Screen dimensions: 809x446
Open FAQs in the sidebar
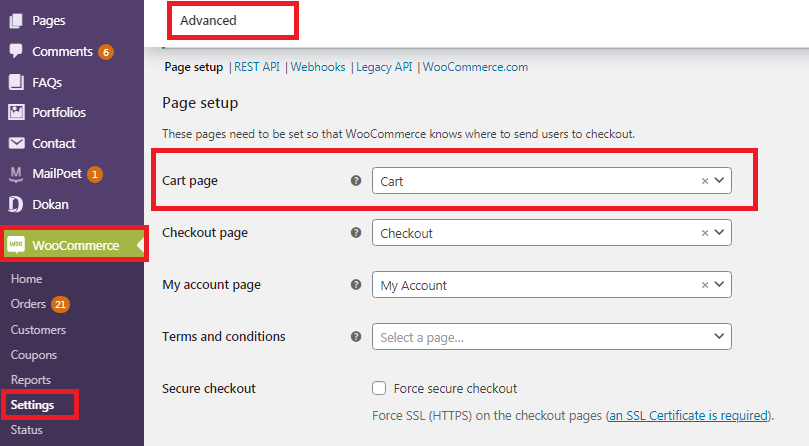pyautogui.click(x=47, y=83)
